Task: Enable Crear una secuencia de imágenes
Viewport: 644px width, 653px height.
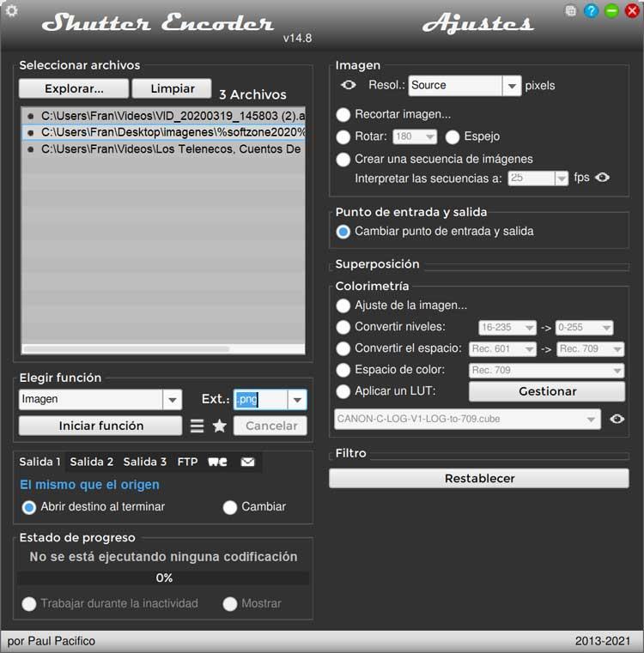Action: click(x=343, y=159)
